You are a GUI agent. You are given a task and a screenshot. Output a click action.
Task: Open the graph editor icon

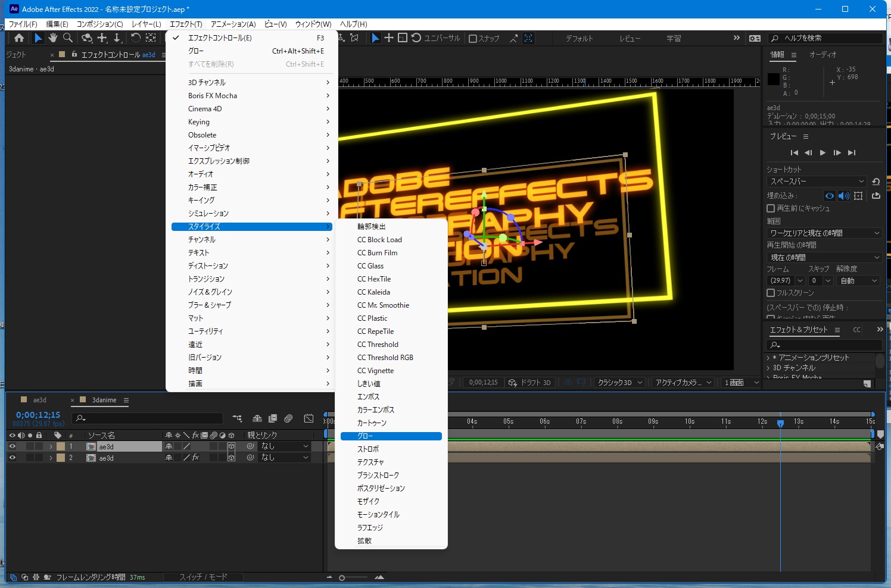pos(309,418)
